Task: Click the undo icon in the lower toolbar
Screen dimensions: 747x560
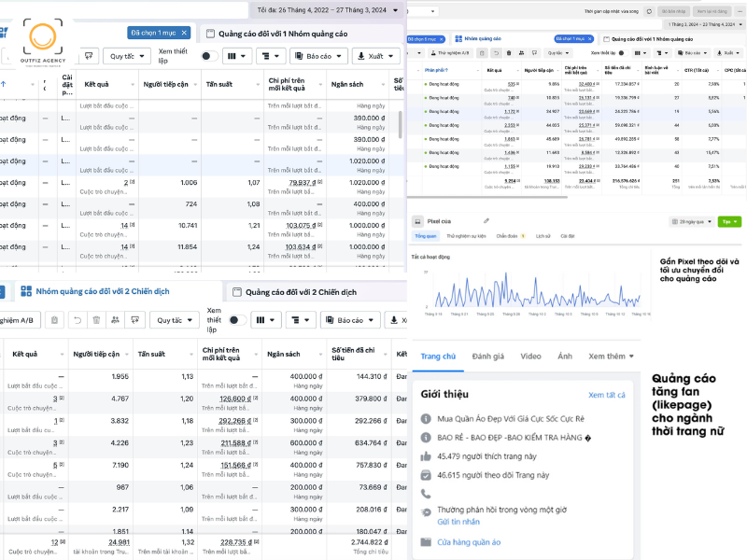Action: point(76,320)
